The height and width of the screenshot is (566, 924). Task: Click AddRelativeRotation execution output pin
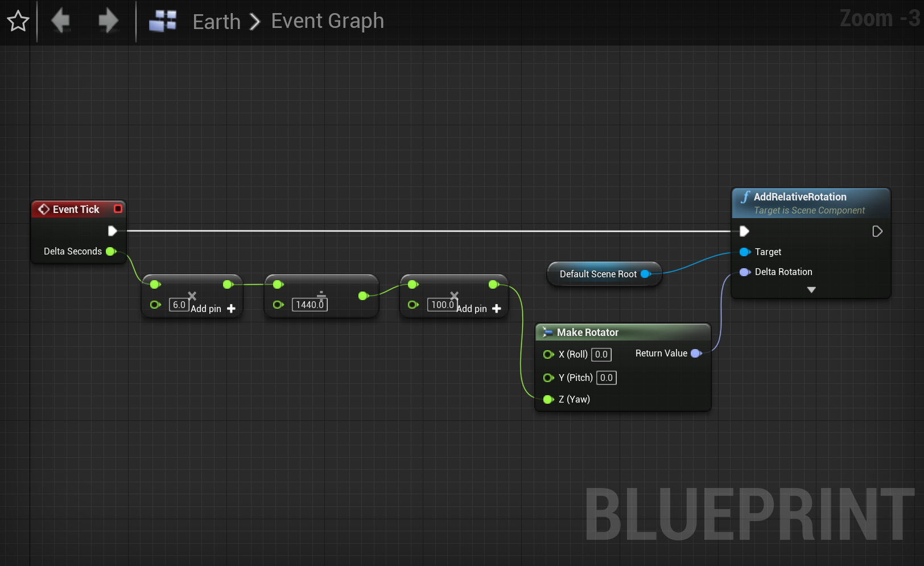(877, 231)
